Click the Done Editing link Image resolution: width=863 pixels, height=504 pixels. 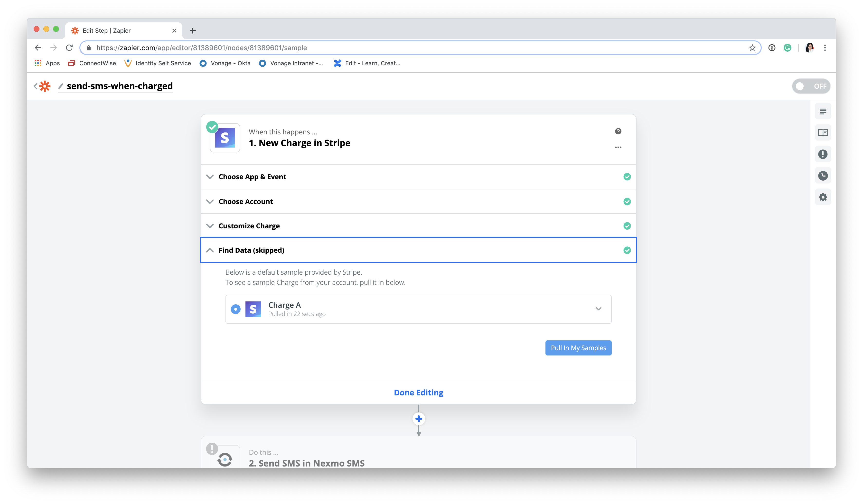click(x=418, y=392)
